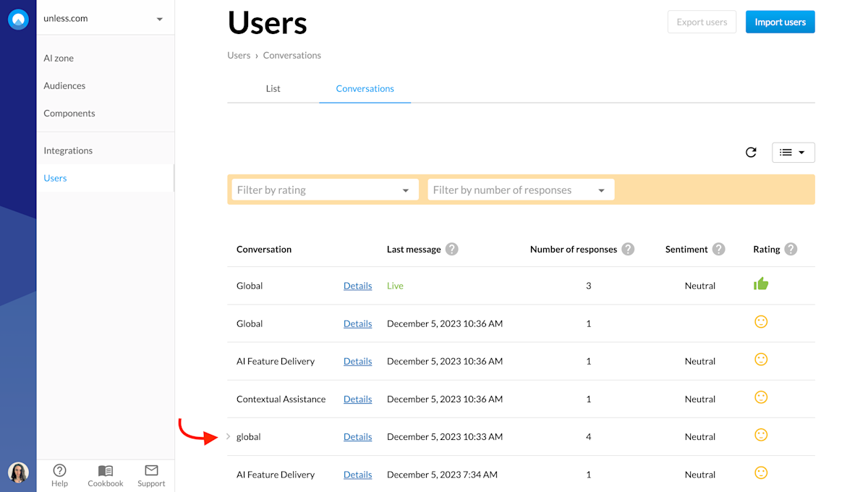Open the Last message help tooltip

[x=452, y=249]
